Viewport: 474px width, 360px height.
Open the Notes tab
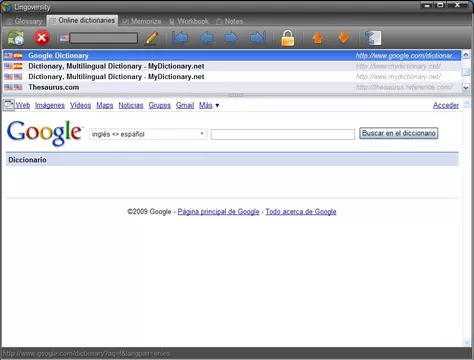[x=229, y=21]
